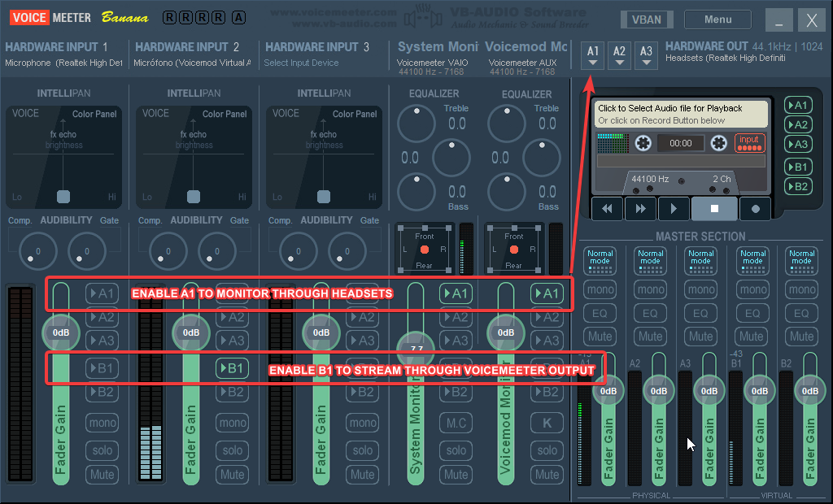Click the Bass knob of System Monitor equalizer
Image resolution: width=833 pixels, height=504 pixels.
coord(416,192)
